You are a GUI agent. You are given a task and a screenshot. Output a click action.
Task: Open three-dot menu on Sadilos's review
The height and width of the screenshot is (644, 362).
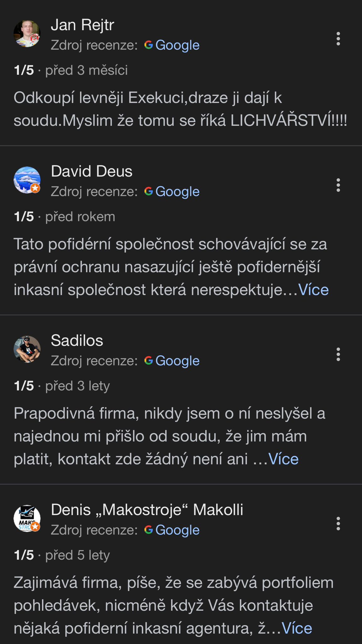point(338,354)
